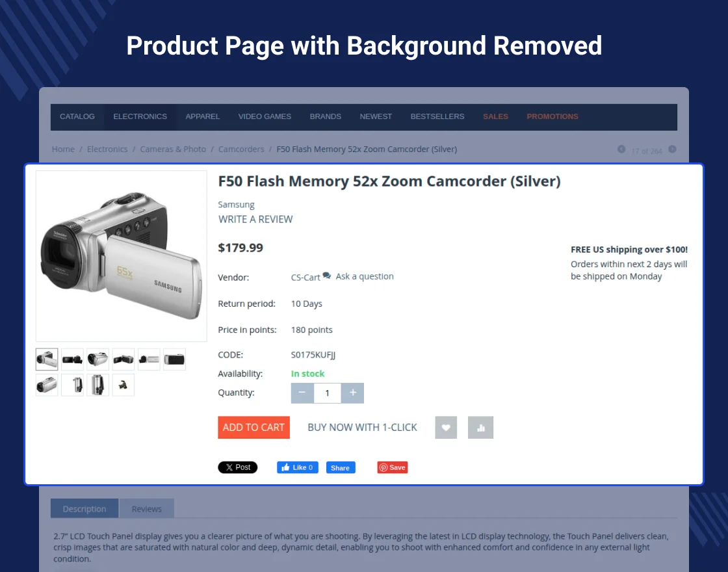Click the X Post share button
This screenshot has height=572, width=728.
[x=238, y=467]
